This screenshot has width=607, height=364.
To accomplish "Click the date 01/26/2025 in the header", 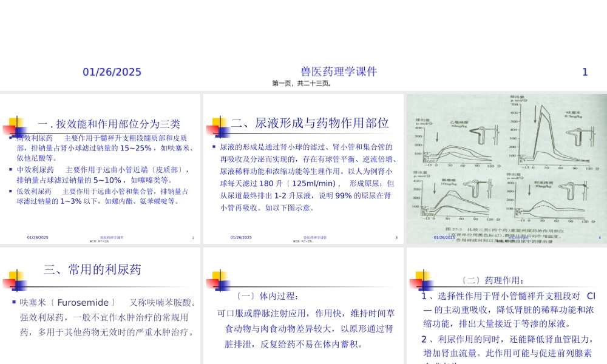I will pyautogui.click(x=112, y=71).
